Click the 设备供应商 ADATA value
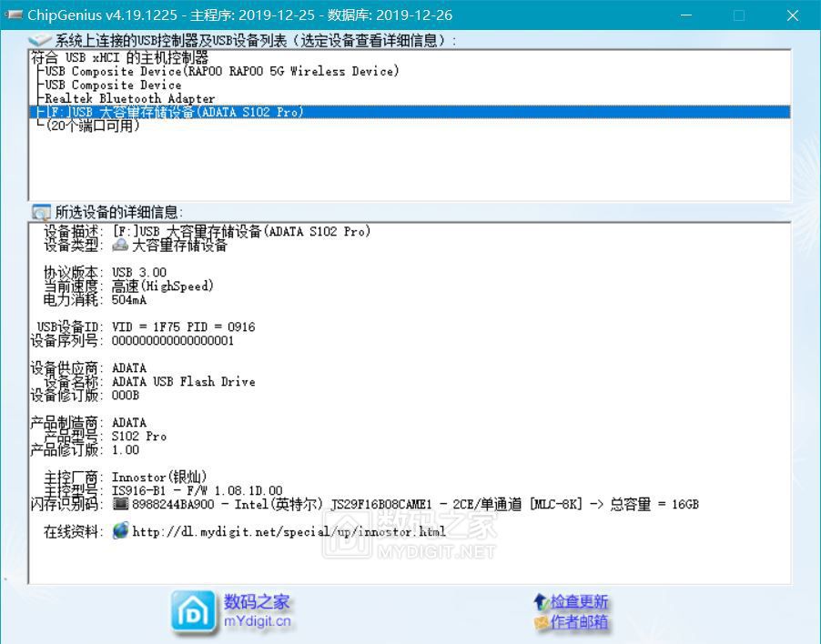 tap(129, 367)
